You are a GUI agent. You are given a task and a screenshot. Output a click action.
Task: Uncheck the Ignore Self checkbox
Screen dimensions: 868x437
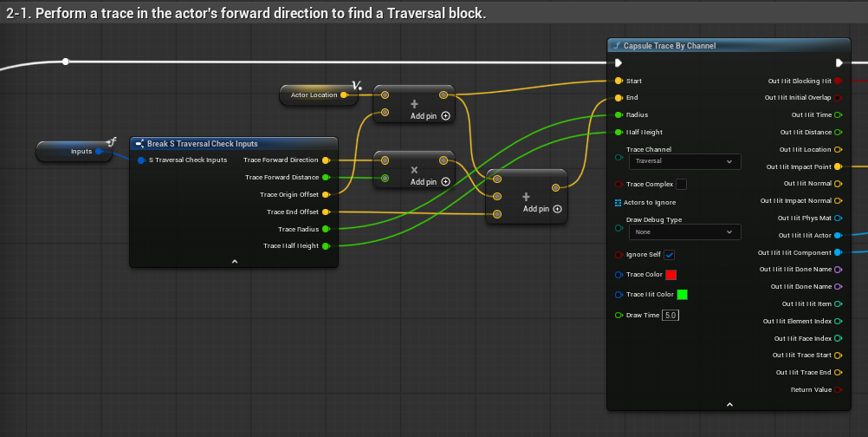coord(670,255)
